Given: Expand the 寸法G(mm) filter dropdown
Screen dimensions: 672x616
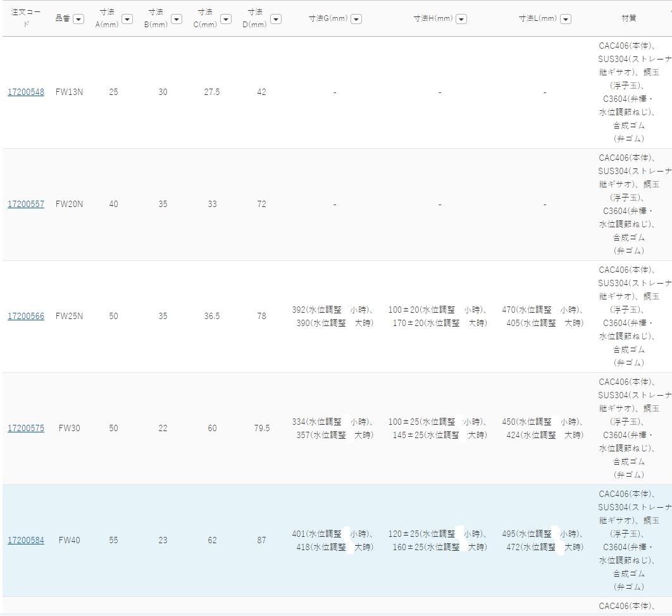Looking at the screenshot, I should tap(356, 19).
